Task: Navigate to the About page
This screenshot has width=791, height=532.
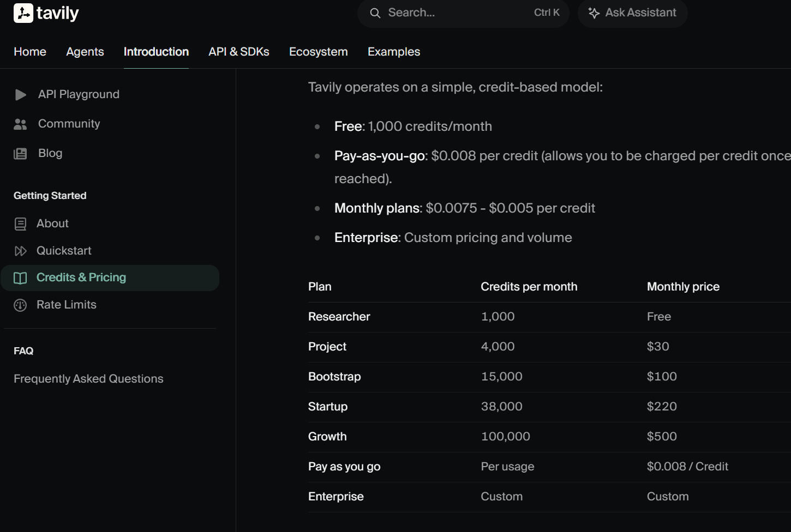Action: click(x=52, y=223)
